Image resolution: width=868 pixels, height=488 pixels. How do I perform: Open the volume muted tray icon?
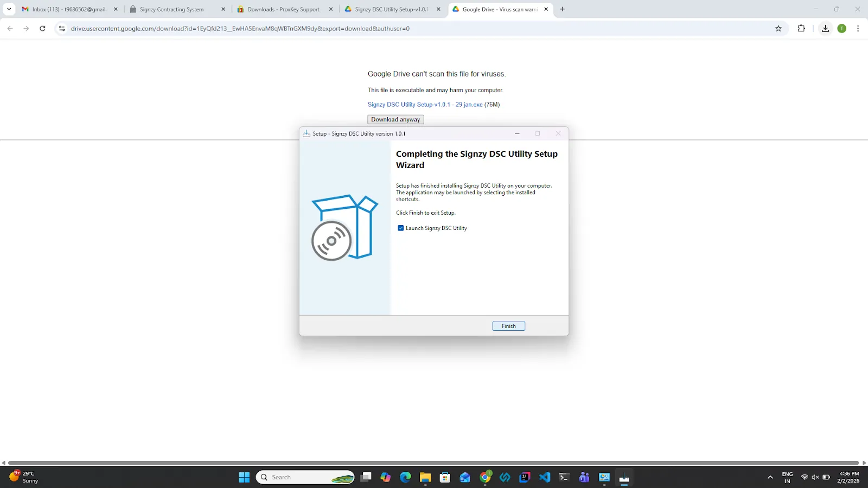coord(815,477)
